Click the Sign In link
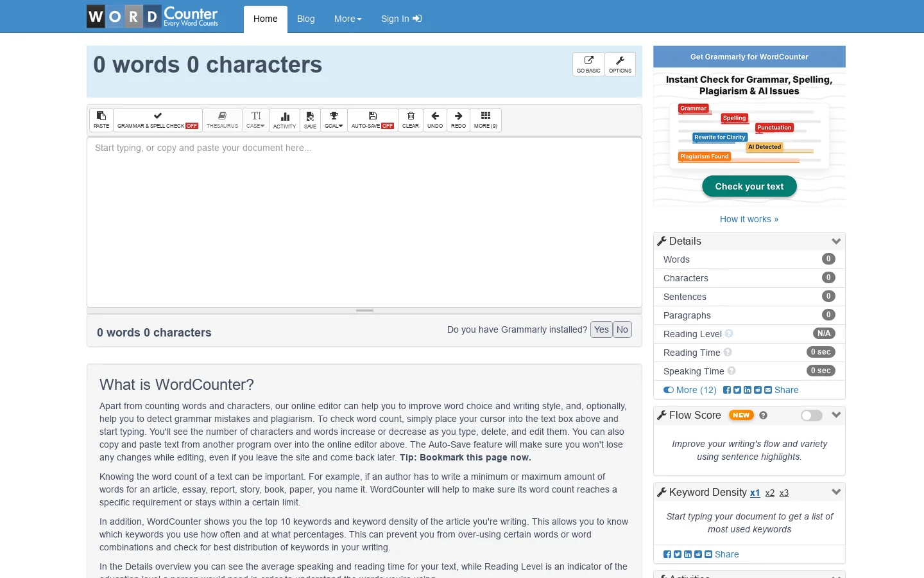 [x=401, y=19]
